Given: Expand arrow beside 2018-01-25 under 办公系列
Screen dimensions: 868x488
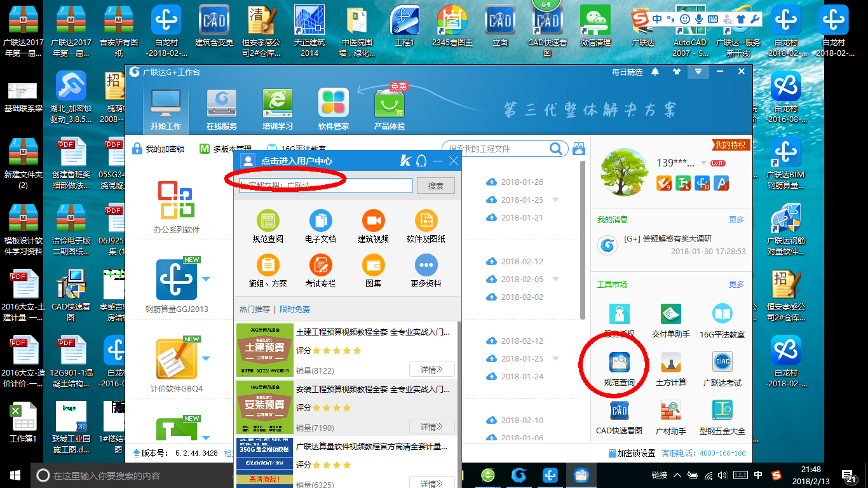Looking at the screenshot, I should [x=555, y=200].
